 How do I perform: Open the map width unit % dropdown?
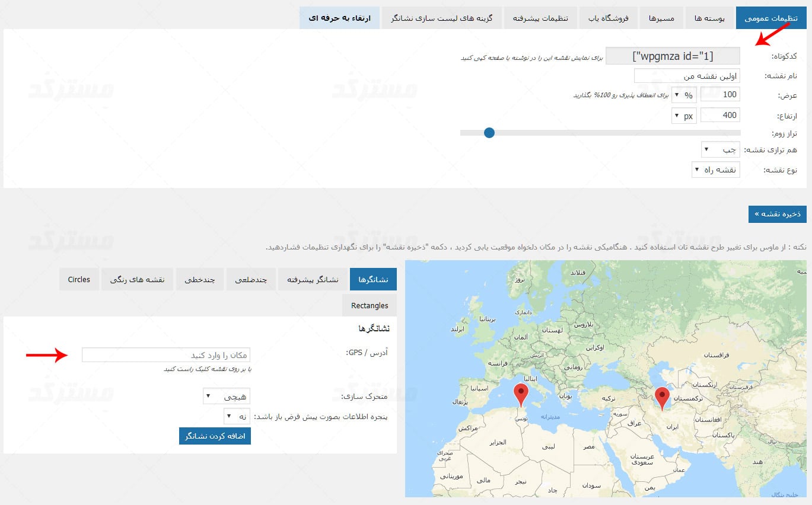683,94
